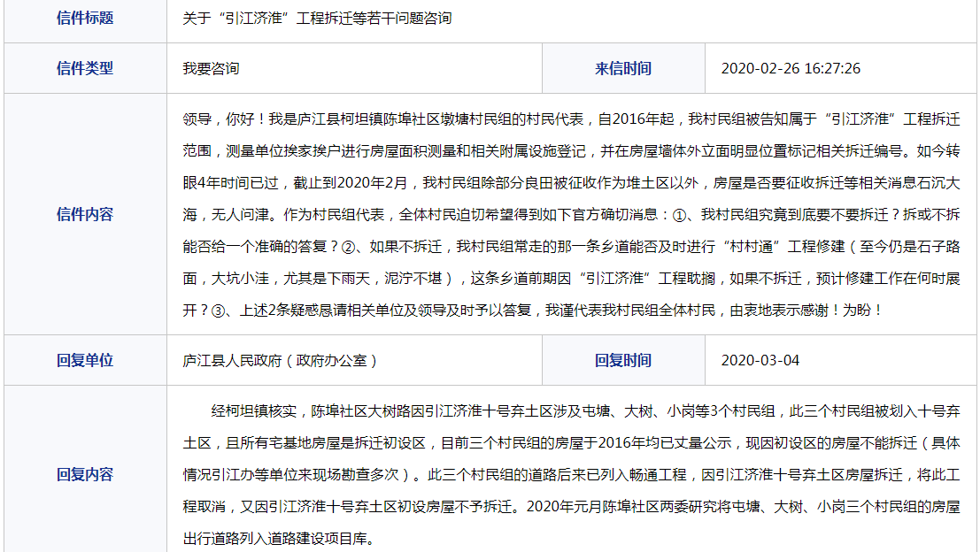The image size is (980, 552).
Task: Click the line beginning 面，大坑小洼
Action: point(571,278)
